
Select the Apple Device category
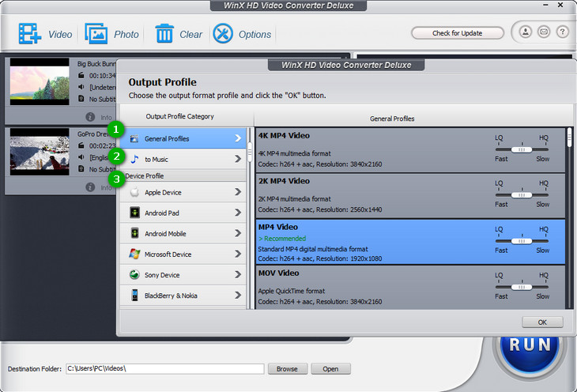tap(183, 192)
